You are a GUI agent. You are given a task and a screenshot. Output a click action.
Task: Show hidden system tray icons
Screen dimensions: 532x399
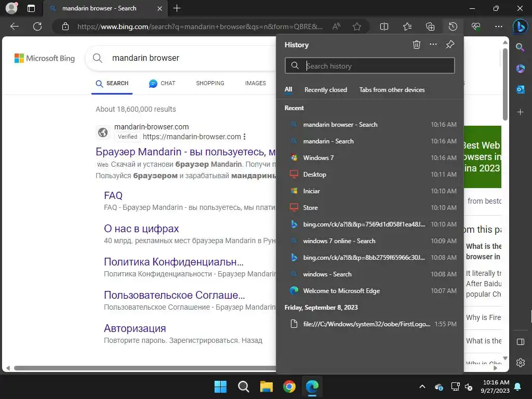click(422, 387)
